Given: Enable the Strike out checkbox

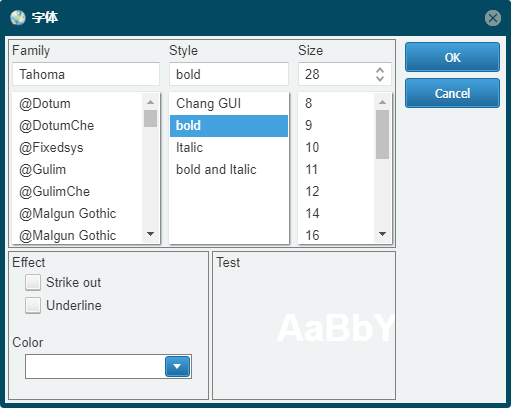Looking at the screenshot, I should click(x=33, y=283).
